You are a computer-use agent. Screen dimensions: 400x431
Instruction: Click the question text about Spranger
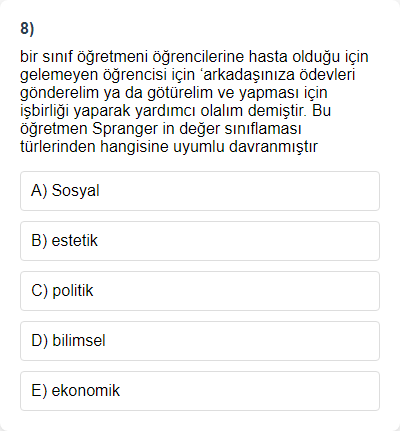(194, 102)
